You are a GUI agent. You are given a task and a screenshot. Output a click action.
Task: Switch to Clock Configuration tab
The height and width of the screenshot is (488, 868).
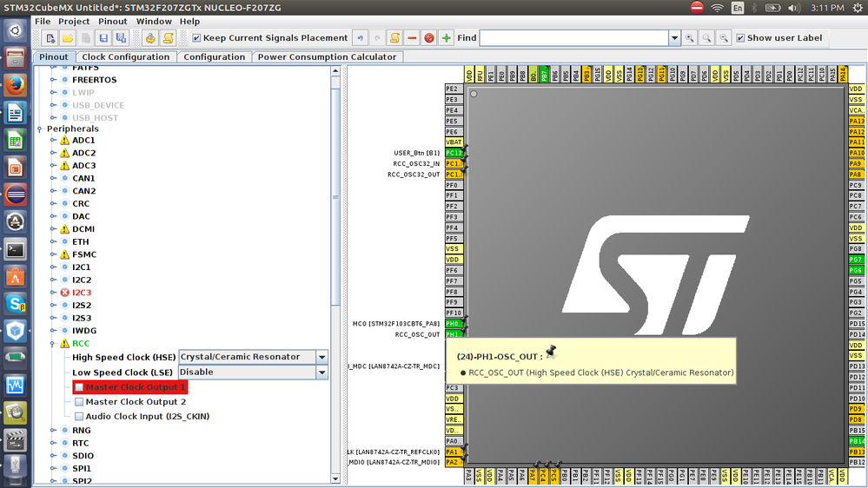tap(126, 57)
